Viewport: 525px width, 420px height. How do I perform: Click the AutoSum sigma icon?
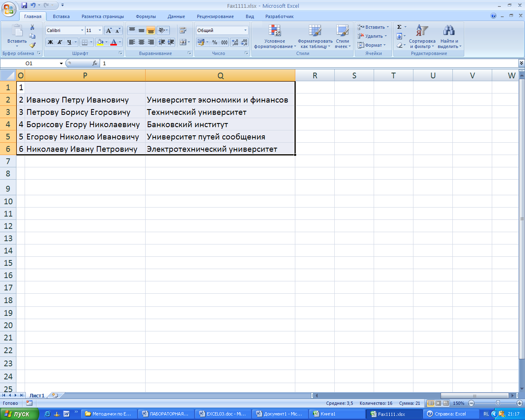tap(399, 27)
